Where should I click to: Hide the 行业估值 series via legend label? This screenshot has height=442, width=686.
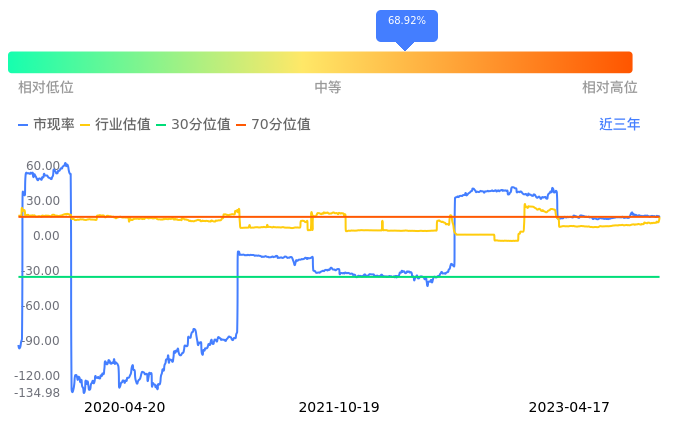[x=122, y=125]
